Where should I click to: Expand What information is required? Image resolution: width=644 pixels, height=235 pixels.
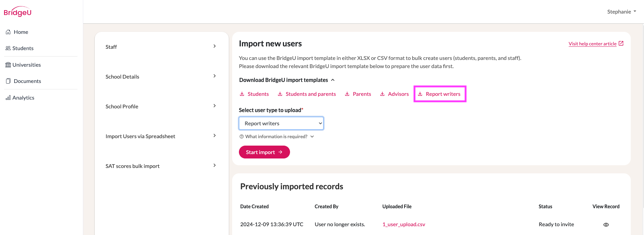(277, 136)
